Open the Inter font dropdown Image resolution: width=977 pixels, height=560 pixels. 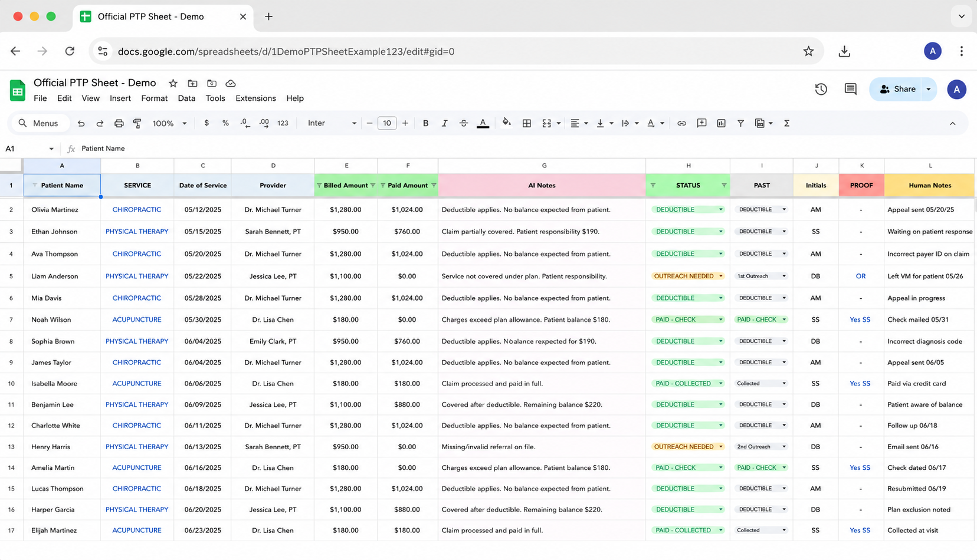332,123
